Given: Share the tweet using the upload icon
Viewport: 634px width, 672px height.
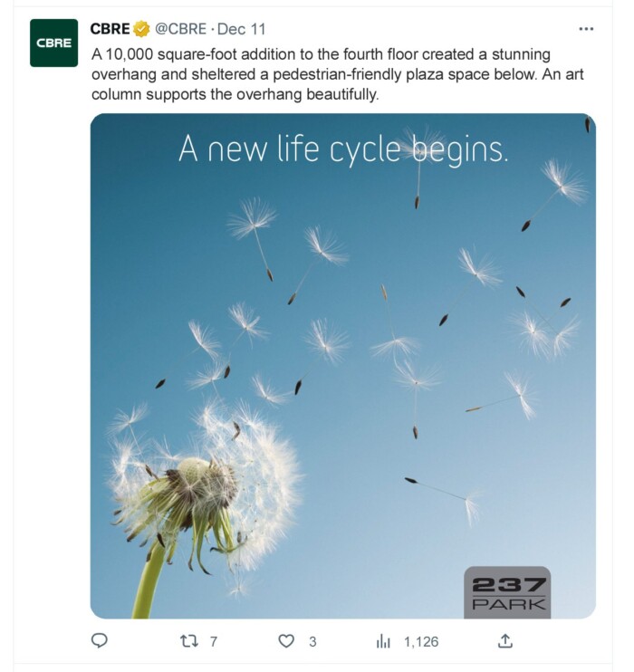Looking at the screenshot, I should (505, 641).
